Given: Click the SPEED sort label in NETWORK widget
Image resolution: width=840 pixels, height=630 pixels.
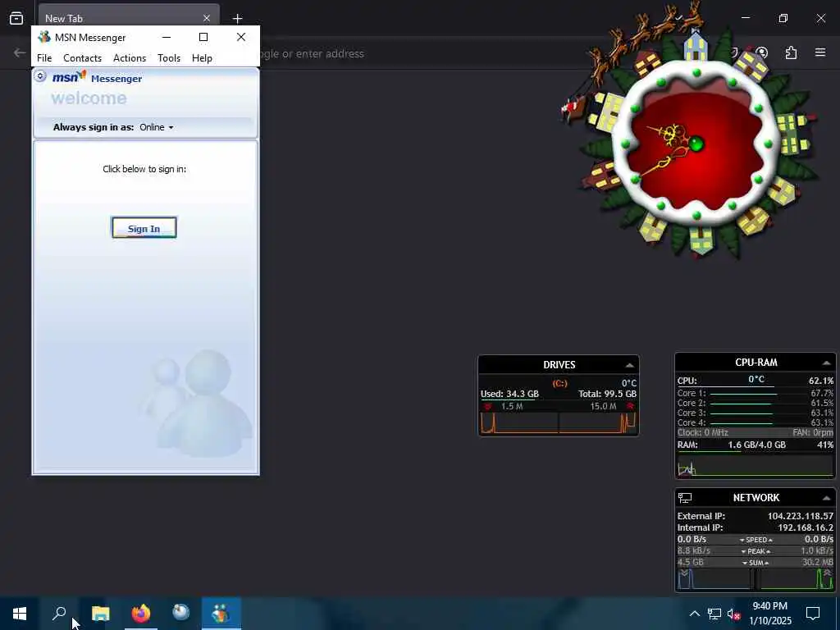Looking at the screenshot, I should [756, 540].
